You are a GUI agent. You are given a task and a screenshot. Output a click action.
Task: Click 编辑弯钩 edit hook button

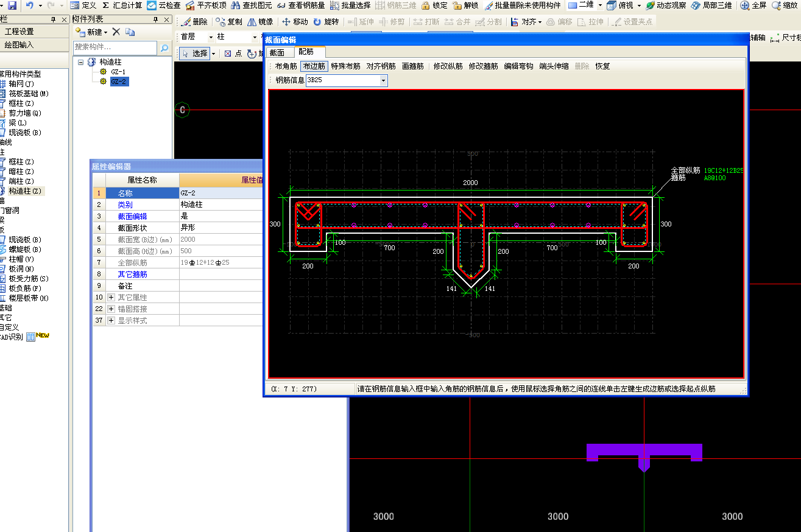518,66
